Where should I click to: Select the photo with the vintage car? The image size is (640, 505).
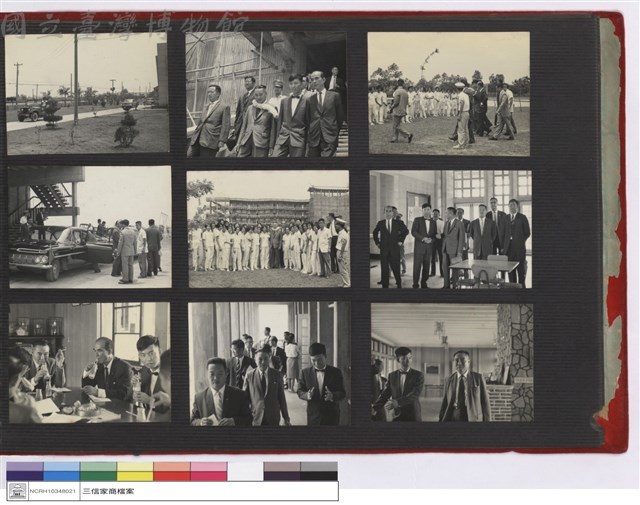pyautogui.click(x=90, y=227)
